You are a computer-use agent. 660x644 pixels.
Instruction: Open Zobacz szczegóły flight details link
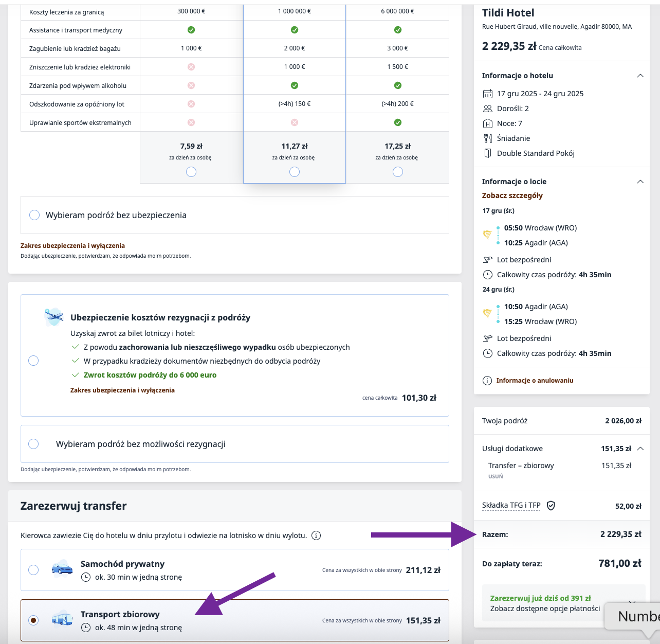tap(512, 195)
